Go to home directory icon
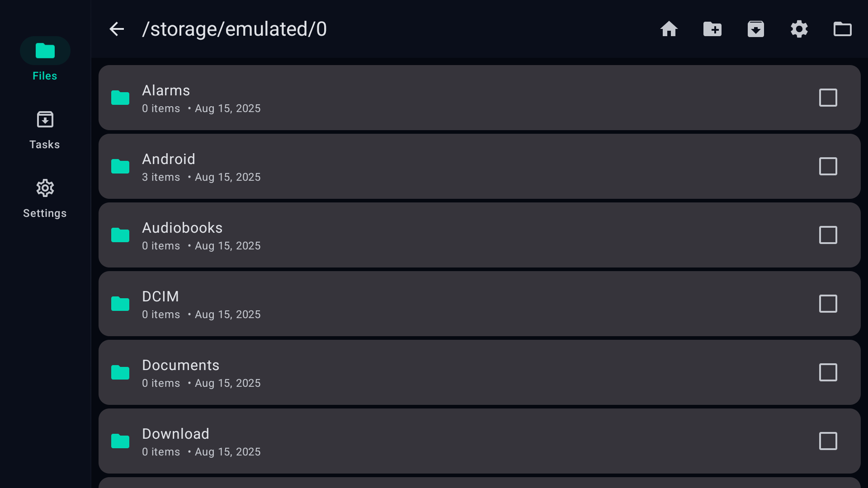This screenshot has height=488, width=868. pos(669,29)
